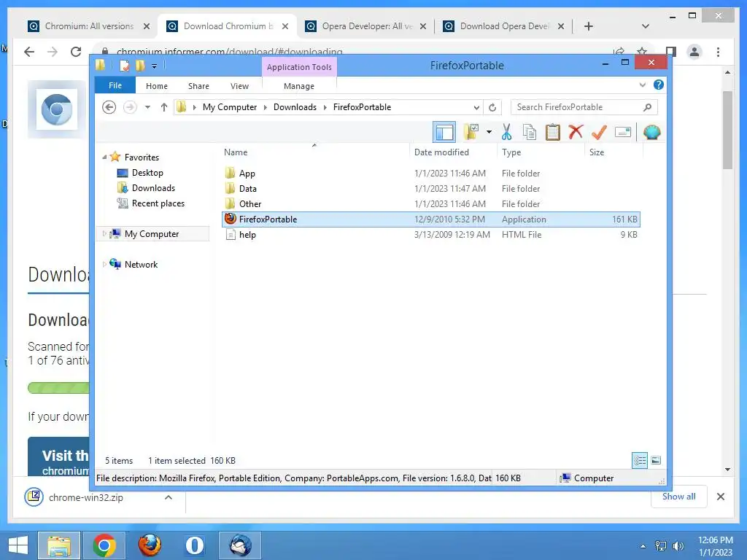The width and height of the screenshot is (747, 560).
Task: Click the New folder quick access icon
Action: [x=140, y=66]
